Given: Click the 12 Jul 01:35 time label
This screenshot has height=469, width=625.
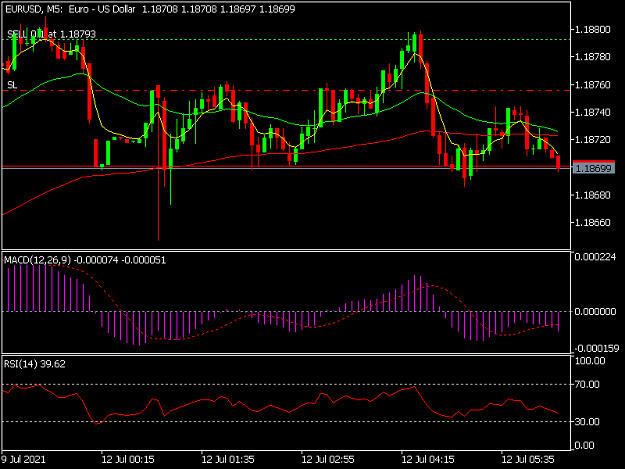Looking at the screenshot, I should coord(228,459).
